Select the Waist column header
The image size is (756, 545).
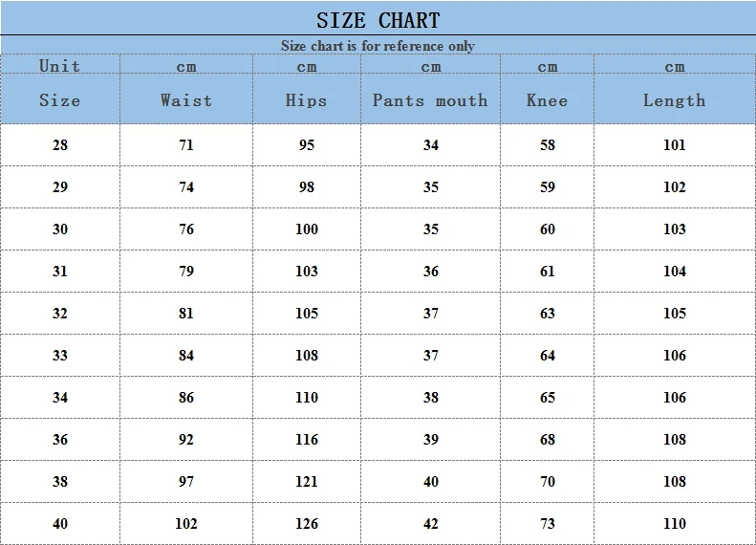point(186,100)
